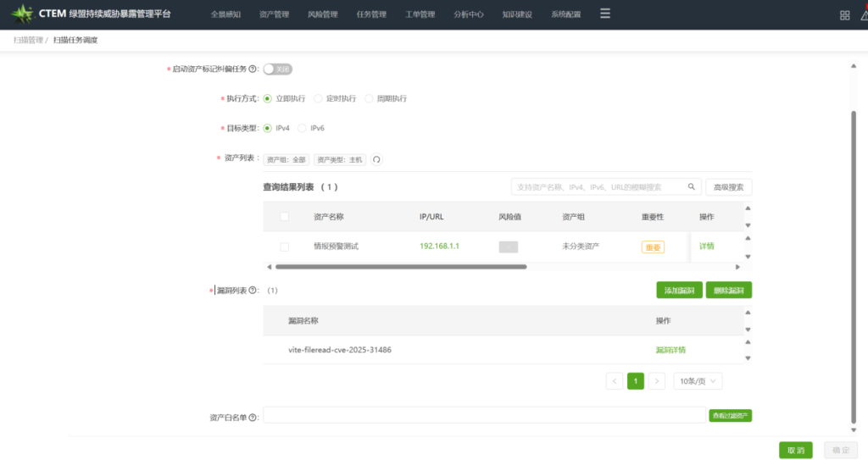
Task: Click the warning alert triangle icon
Action: [x=863, y=15]
